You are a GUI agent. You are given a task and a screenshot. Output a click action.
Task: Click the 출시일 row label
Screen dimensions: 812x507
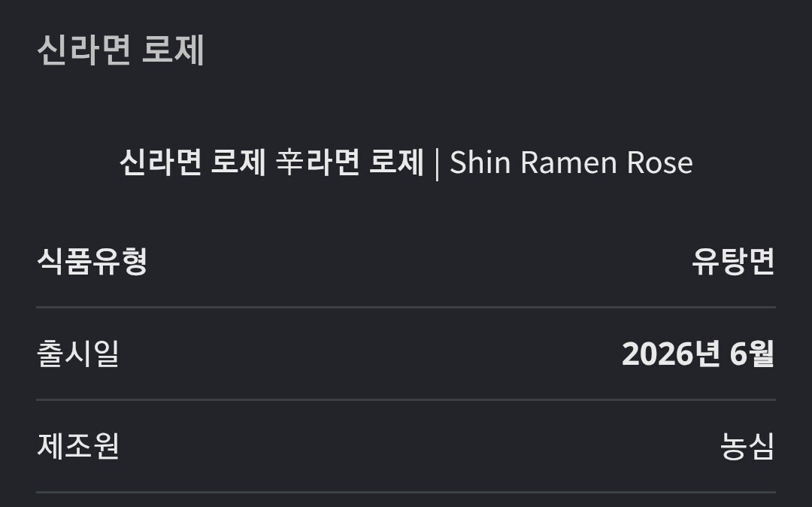78,354
